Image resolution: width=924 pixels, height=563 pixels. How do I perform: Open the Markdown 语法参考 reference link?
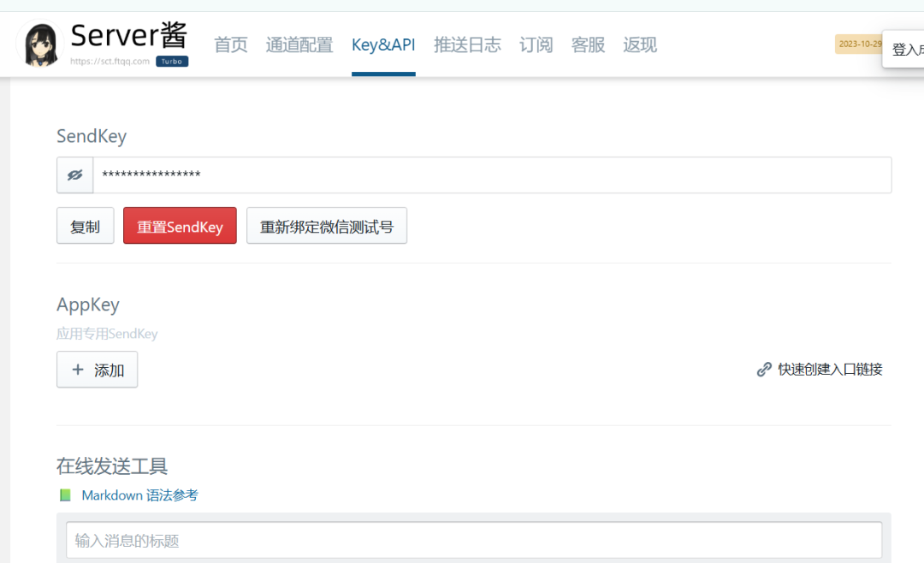pos(139,495)
